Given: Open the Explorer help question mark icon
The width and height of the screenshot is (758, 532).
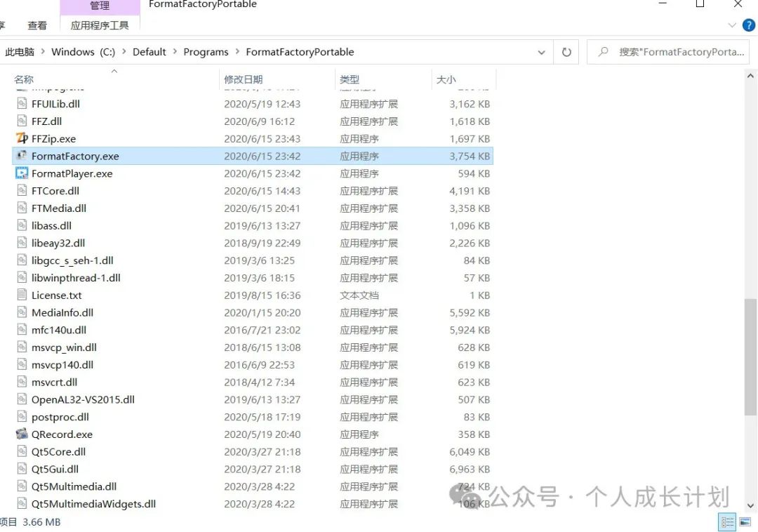Looking at the screenshot, I should point(748,25).
